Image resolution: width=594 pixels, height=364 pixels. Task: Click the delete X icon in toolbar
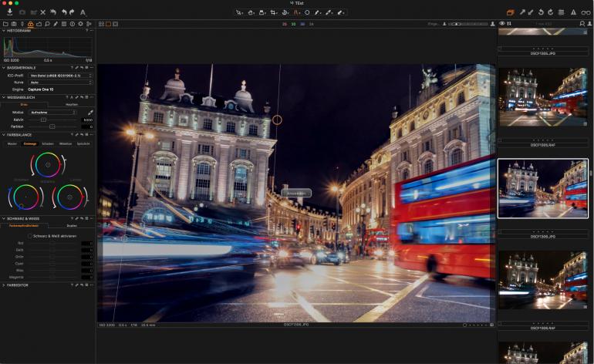[x=42, y=12]
